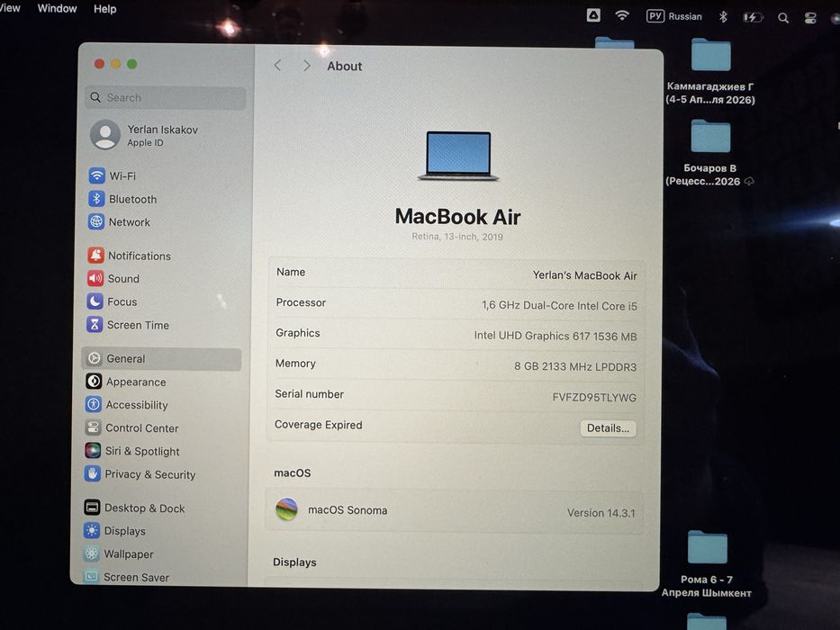The image size is (840, 630).
Task: Open Screen Time settings in sidebar
Action: coord(128,325)
